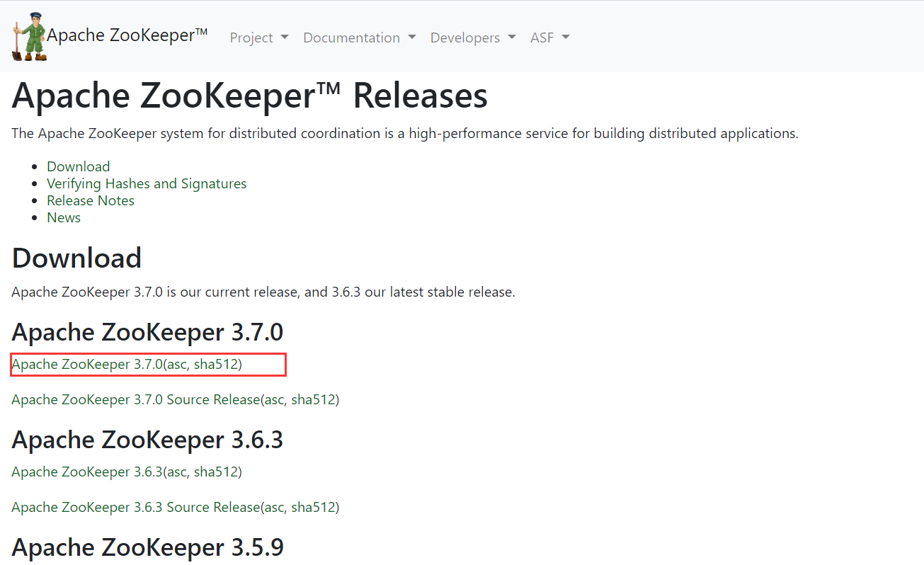924x565 pixels.
Task: Click the Apache ZooKeeper 3.5.9 heading
Action: pos(147,547)
